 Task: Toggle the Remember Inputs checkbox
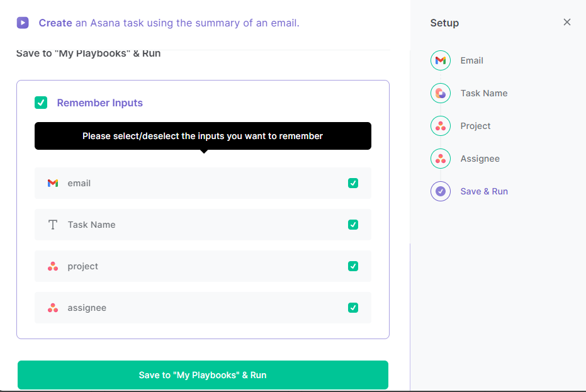[41, 103]
